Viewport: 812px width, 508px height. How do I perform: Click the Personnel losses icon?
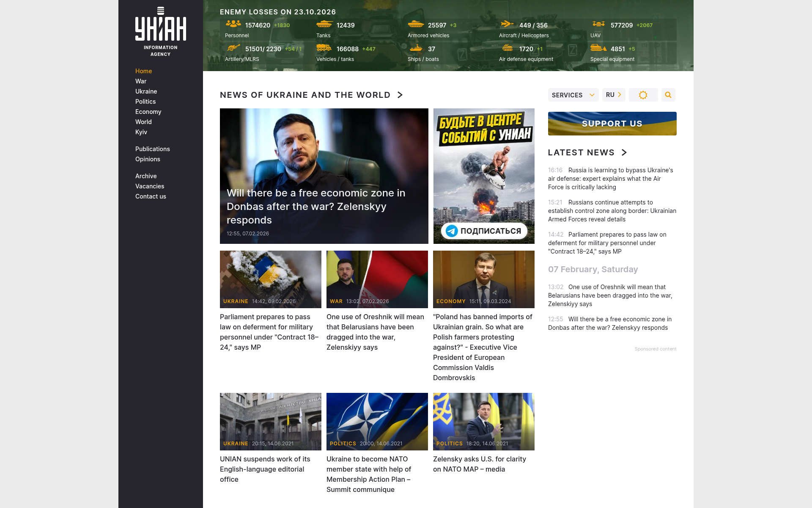tap(233, 24)
